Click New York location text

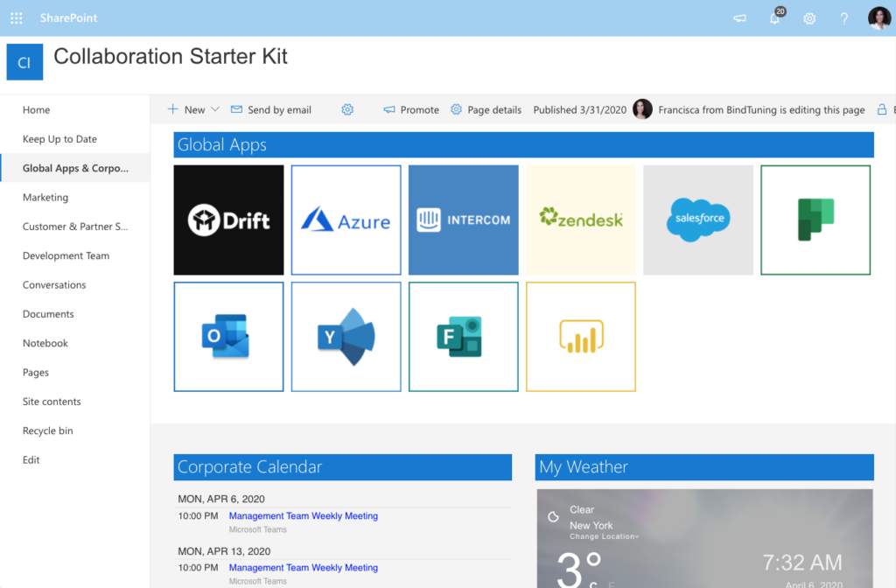tap(591, 525)
